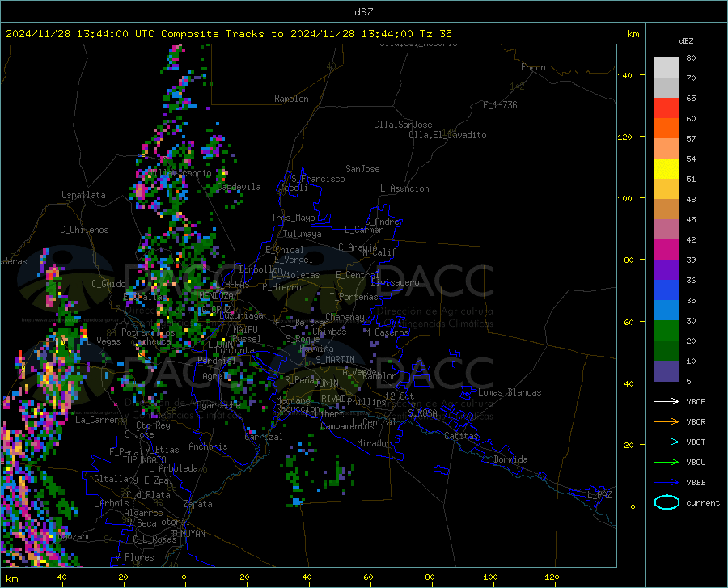Click the cyan VBCT arrow legend icon

coord(667,442)
